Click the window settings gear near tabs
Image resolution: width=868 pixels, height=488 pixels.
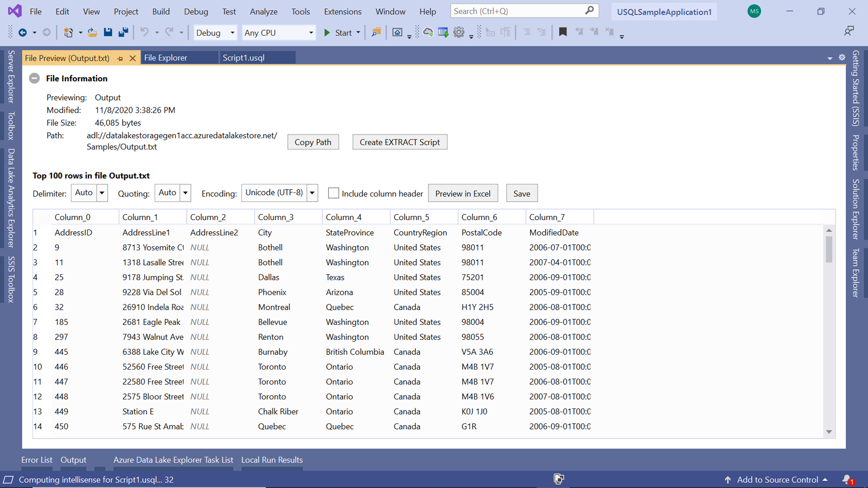pos(842,57)
